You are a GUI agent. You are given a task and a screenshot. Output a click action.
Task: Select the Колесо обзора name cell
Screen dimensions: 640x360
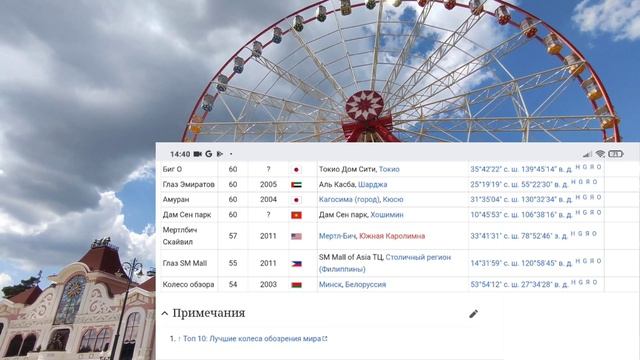click(x=189, y=284)
